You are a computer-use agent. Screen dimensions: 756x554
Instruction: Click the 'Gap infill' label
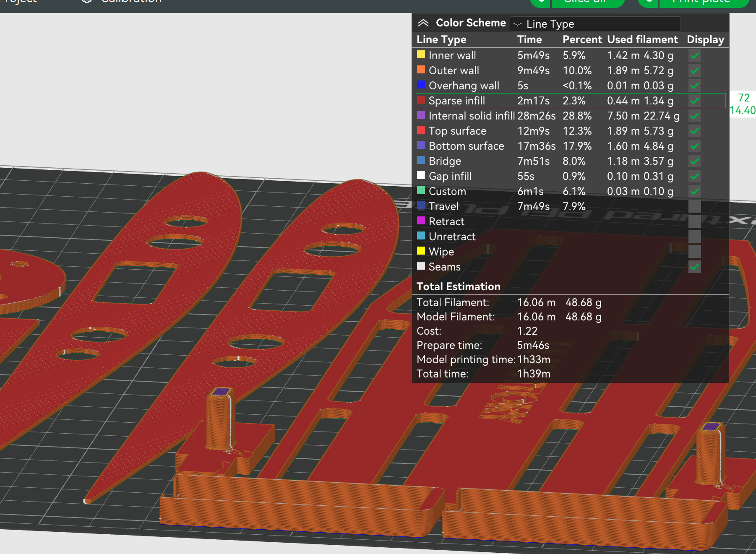[x=450, y=177]
